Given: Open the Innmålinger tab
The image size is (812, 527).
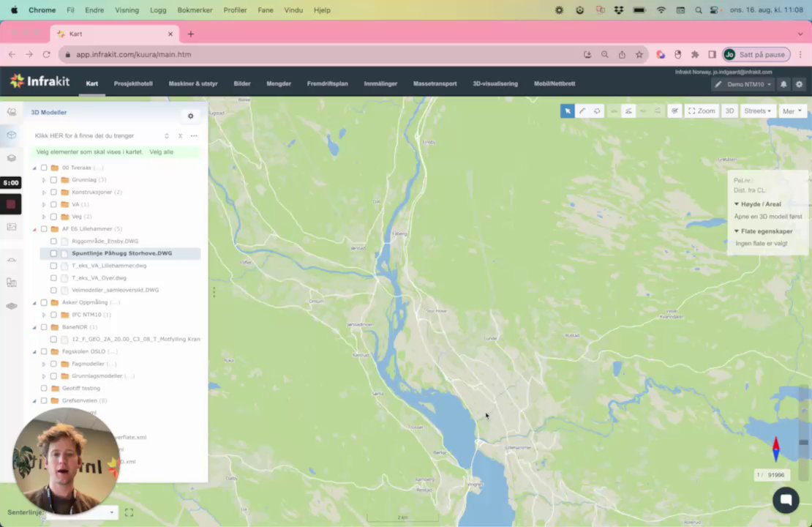Looking at the screenshot, I should click(380, 83).
